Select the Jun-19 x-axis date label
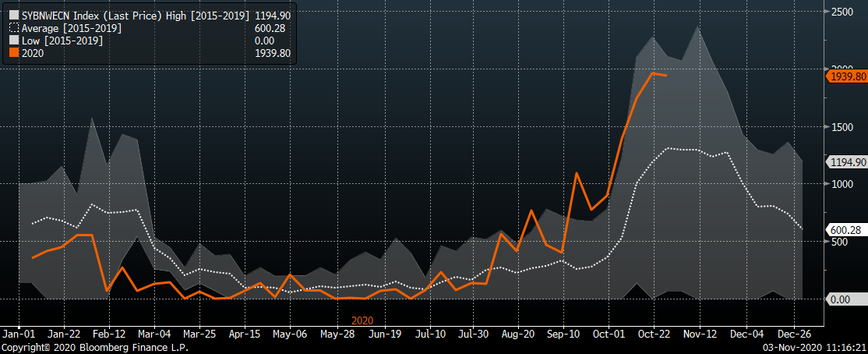 tap(384, 331)
